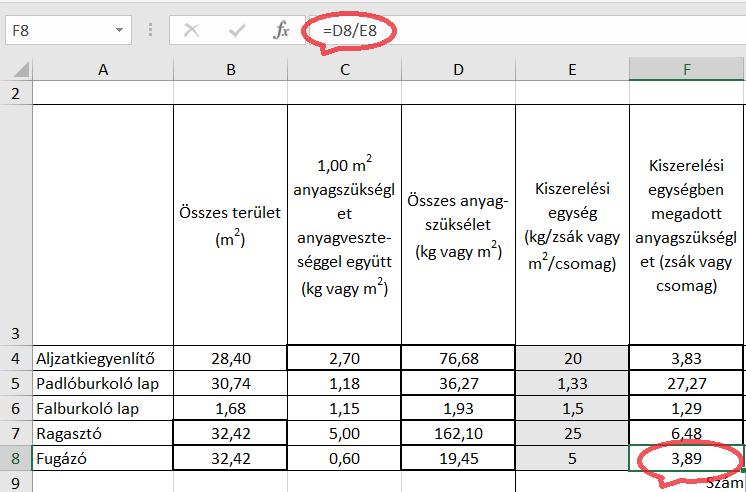Click the cell with value 25
The image size is (746, 492).
(572, 433)
